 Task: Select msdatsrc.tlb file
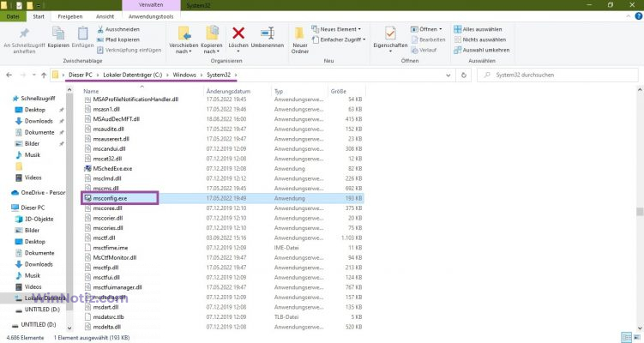(104, 317)
